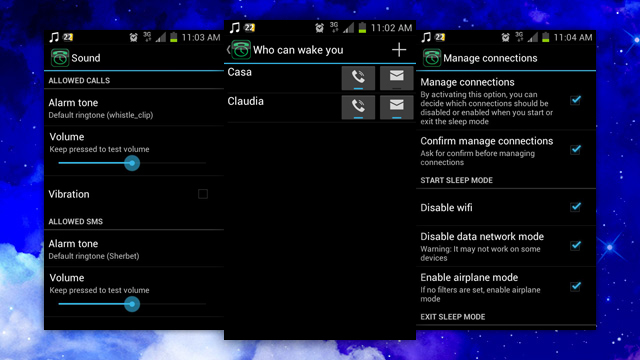This screenshot has height=360, width=640.
Task: Toggle call permission for Claudia
Action: (x=358, y=107)
